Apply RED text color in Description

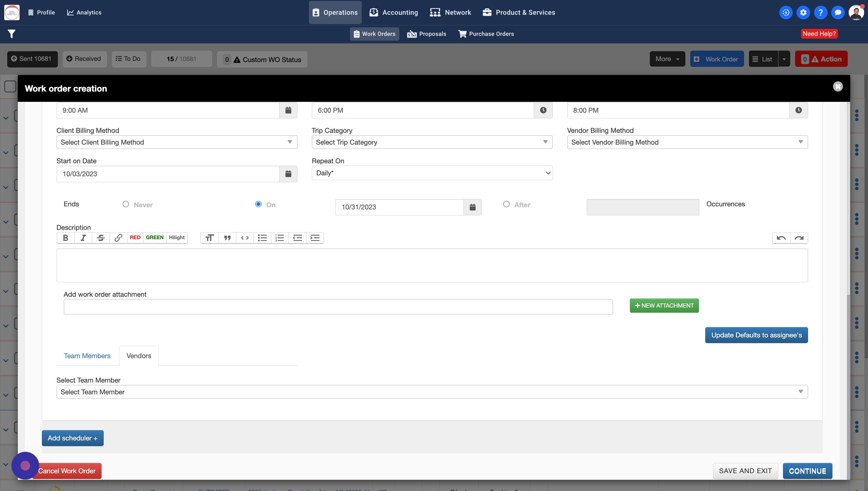tap(135, 238)
